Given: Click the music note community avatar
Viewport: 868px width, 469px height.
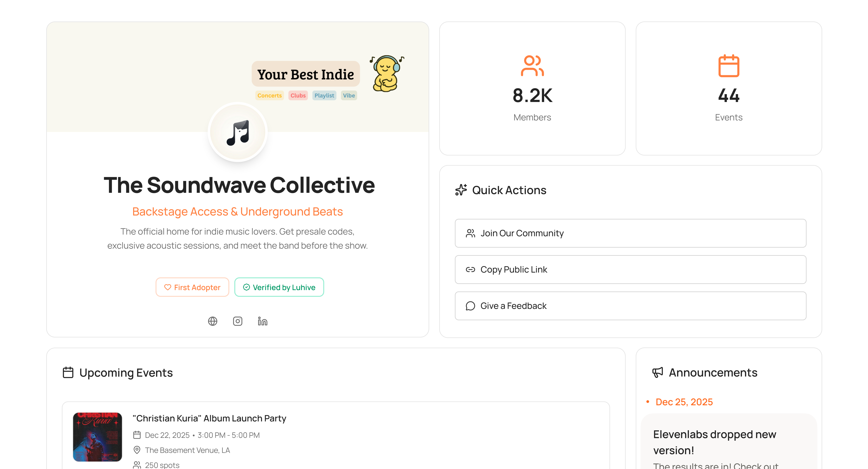Looking at the screenshot, I should 238,132.
